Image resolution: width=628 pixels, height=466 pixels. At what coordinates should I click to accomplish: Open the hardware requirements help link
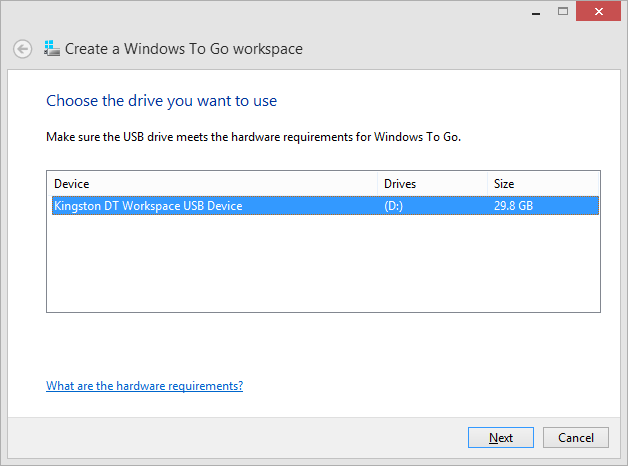click(144, 386)
